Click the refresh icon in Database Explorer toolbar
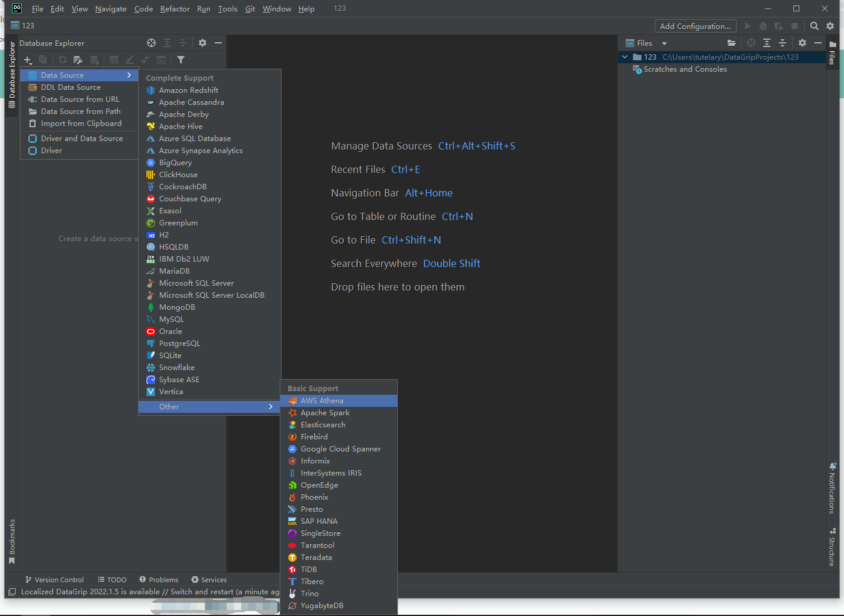The height and width of the screenshot is (616, 844). click(x=63, y=60)
